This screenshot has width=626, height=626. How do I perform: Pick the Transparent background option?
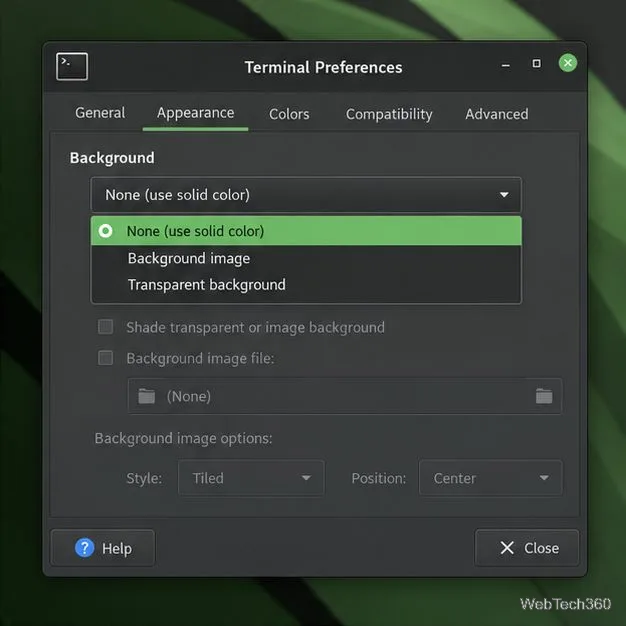(306, 285)
